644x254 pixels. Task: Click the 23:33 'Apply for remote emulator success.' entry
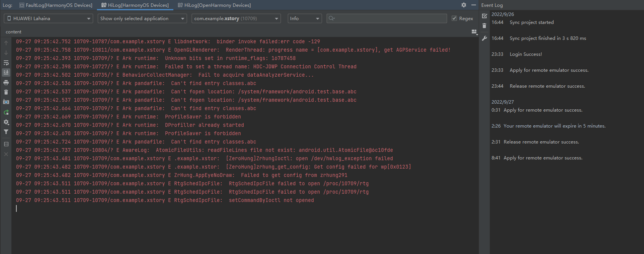pyautogui.click(x=549, y=70)
